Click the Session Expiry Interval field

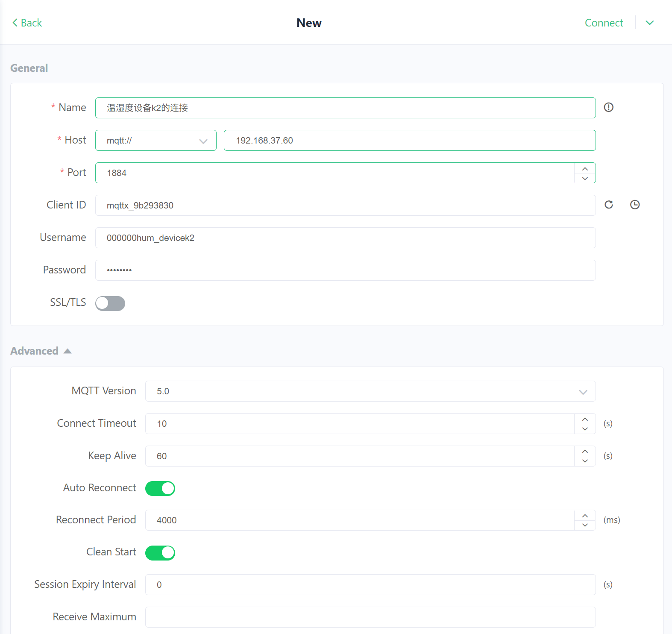[x=370, y=585]
